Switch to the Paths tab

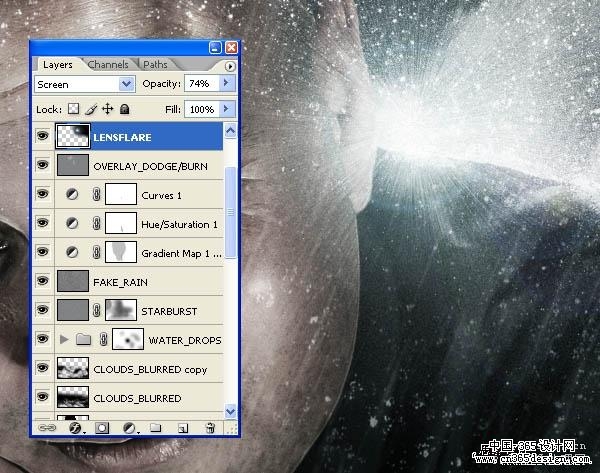155,65
